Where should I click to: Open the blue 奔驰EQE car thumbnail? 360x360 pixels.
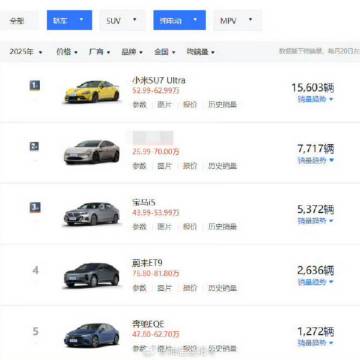[92, 335]
